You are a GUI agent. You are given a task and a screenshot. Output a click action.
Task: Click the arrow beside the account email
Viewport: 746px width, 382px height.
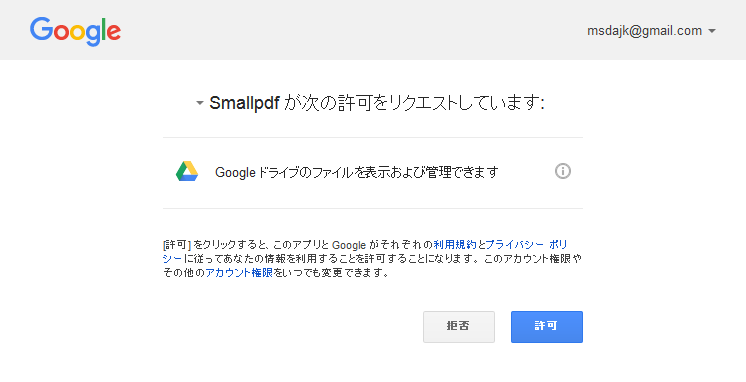712,31
